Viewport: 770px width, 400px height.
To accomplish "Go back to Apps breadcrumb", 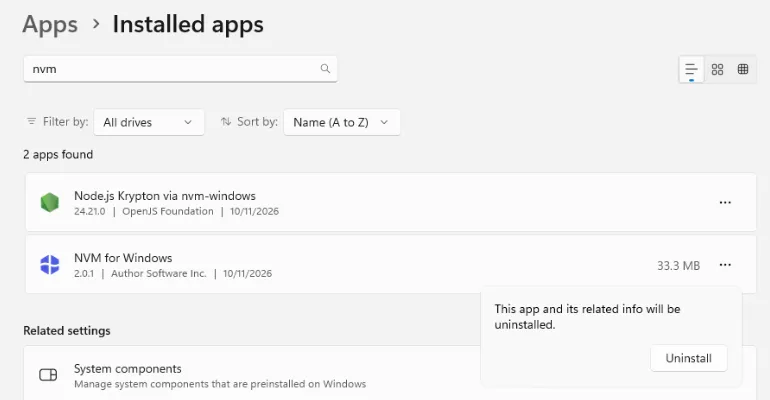I will (50, 25).
